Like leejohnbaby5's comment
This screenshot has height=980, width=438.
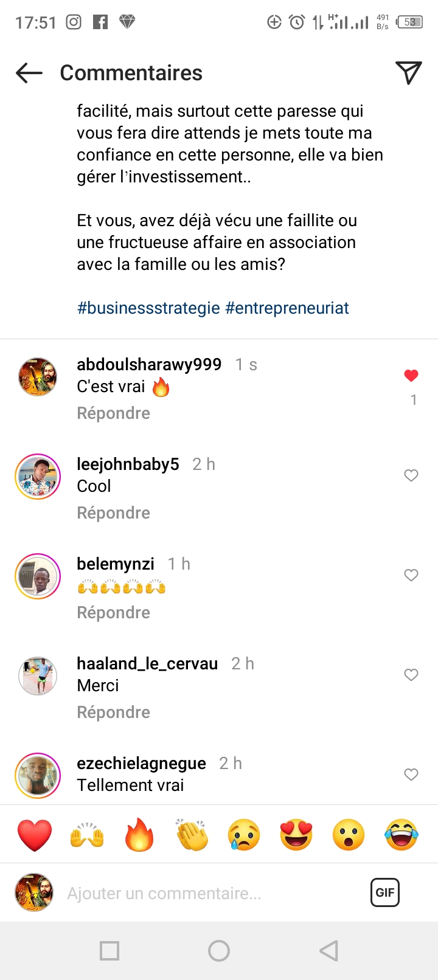(x=411, y=475)
